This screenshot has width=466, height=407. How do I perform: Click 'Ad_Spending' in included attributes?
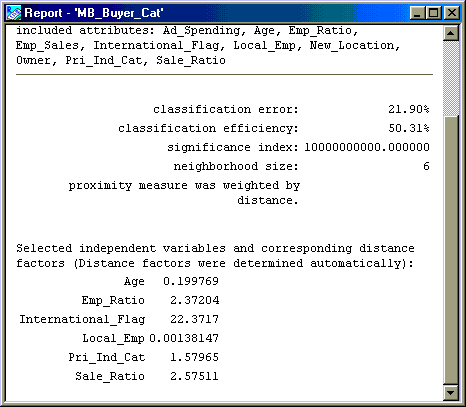click(x=201, y=31)
